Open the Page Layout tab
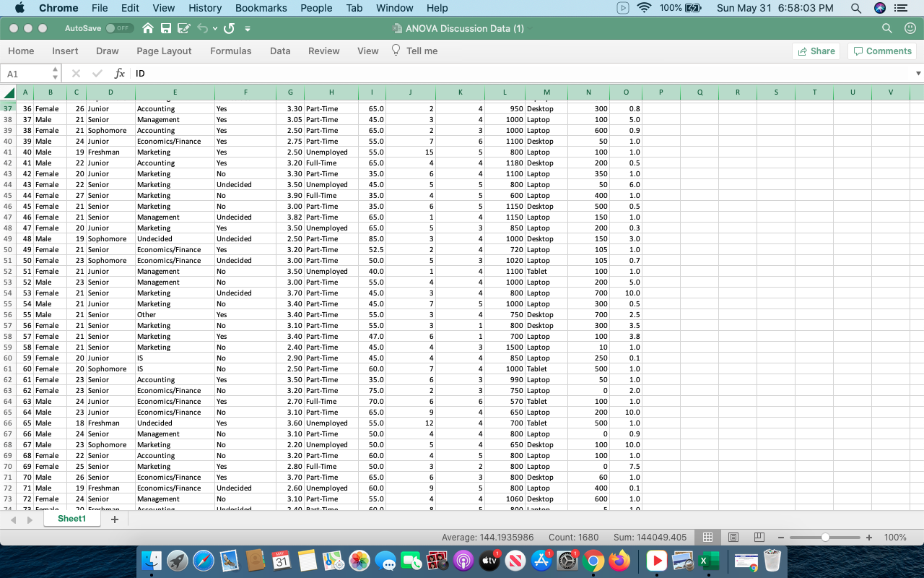Screen dimensions: 924x578 coord(164,51)
